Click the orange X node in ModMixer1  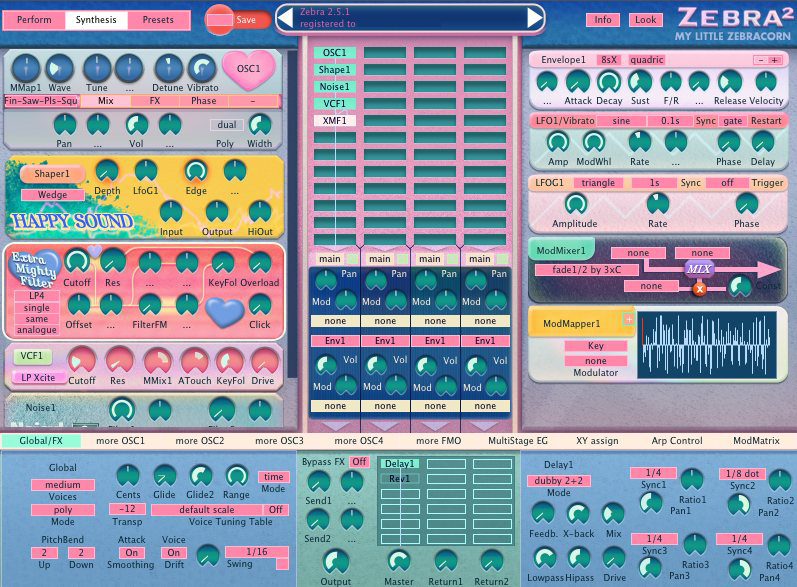[x=699, y=289]
